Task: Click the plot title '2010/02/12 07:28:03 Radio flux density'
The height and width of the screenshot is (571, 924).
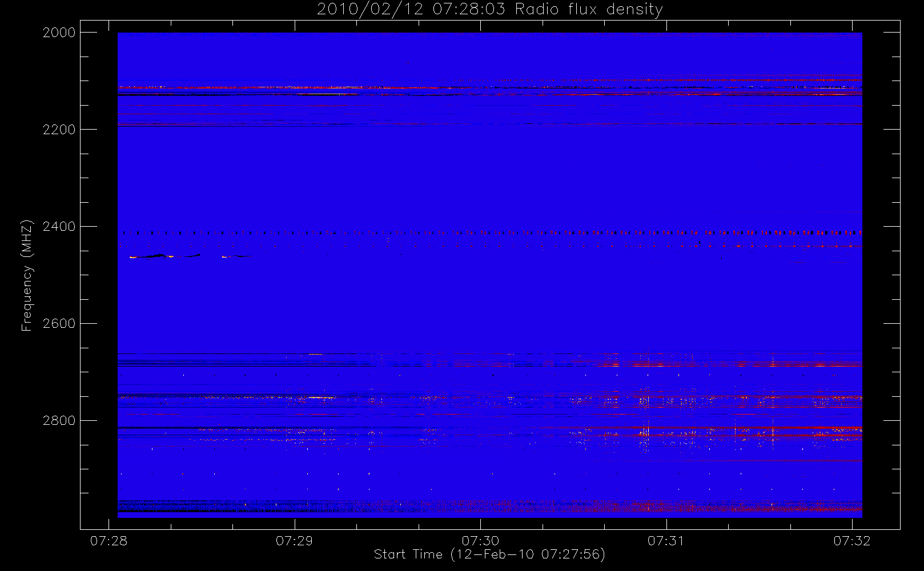Action: [x=489, y=10]
